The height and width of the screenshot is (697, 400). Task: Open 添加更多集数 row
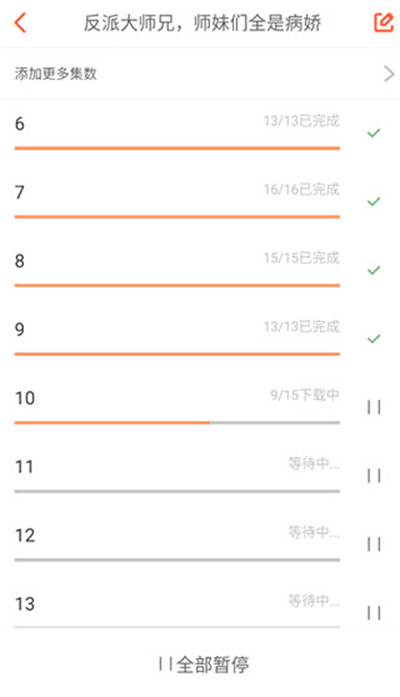click(x=200, y=74)
